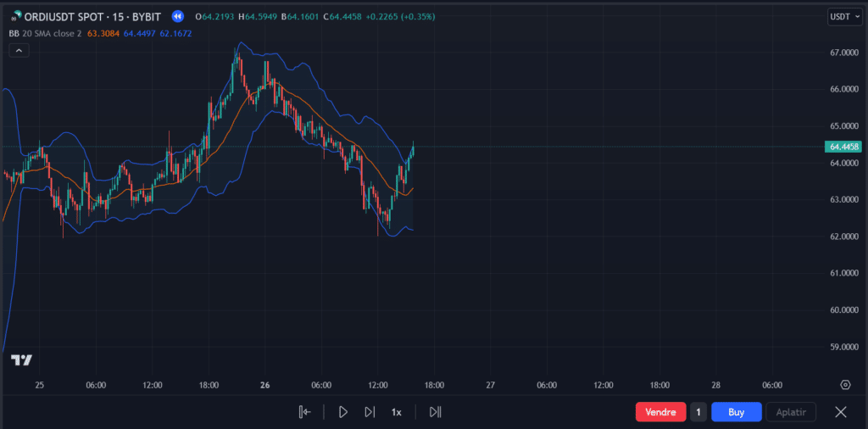Screen dimensions: 868x429
Task: Click the 65.0000 price axis label
Action: (x=844, y=125)
